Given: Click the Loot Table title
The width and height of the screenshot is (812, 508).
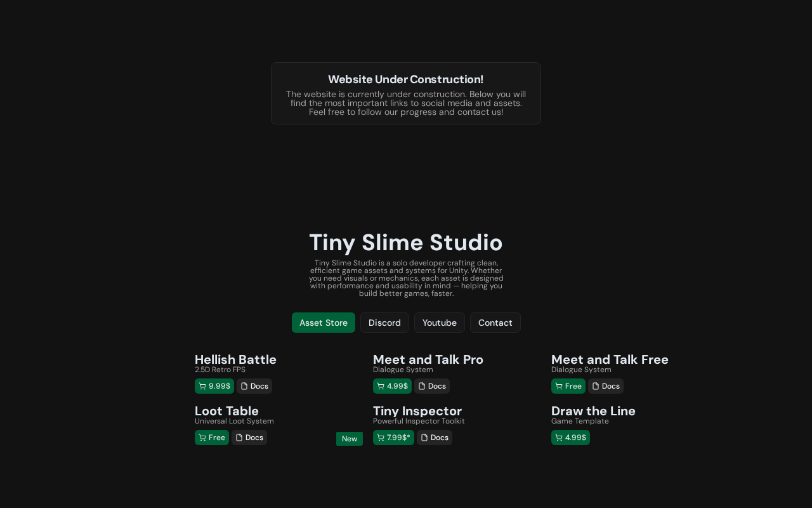Looking at the screenshot, I should (226, 411).
